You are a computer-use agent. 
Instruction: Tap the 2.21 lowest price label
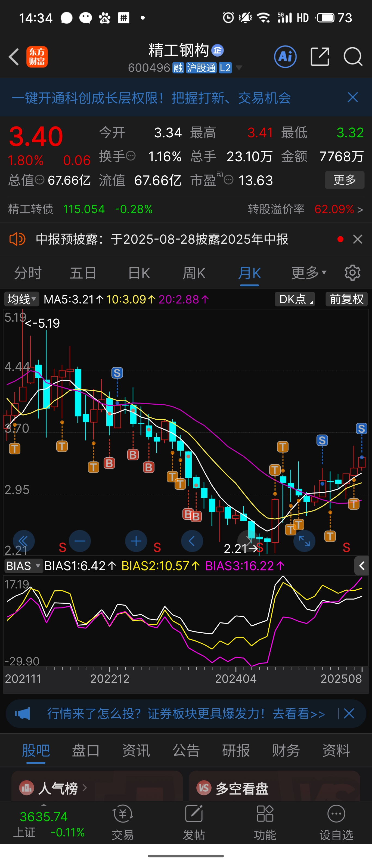point(241,549)
